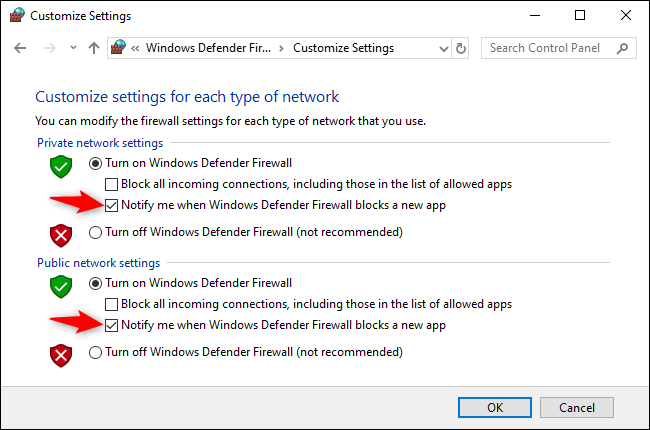Open the recent locations dropdown arrow
The image size is (650, 430).
tap(70, 48)
